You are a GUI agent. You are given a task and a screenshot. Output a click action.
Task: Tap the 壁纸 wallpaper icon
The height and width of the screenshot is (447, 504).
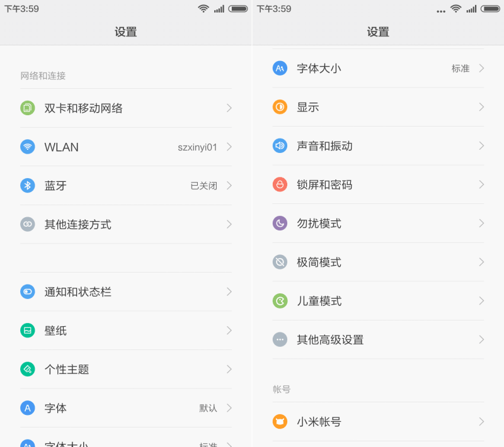tap(28, 331)
